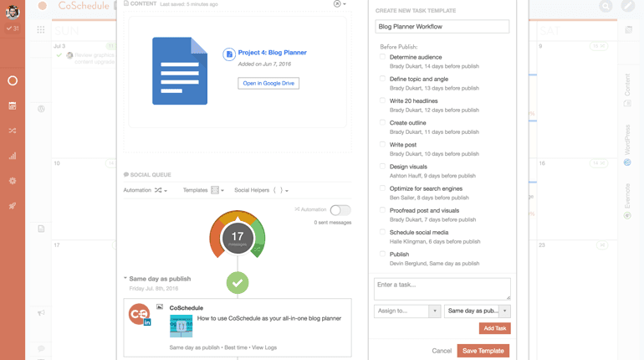Click the Automation shuffle icon
644x360 pixels.
click(x=158, y=190)
